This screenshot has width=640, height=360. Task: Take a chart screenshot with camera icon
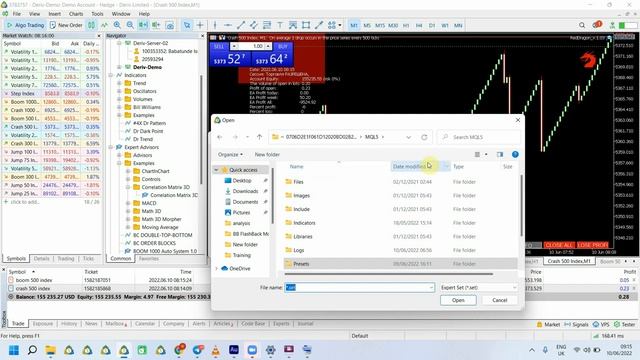click(169, 25)
